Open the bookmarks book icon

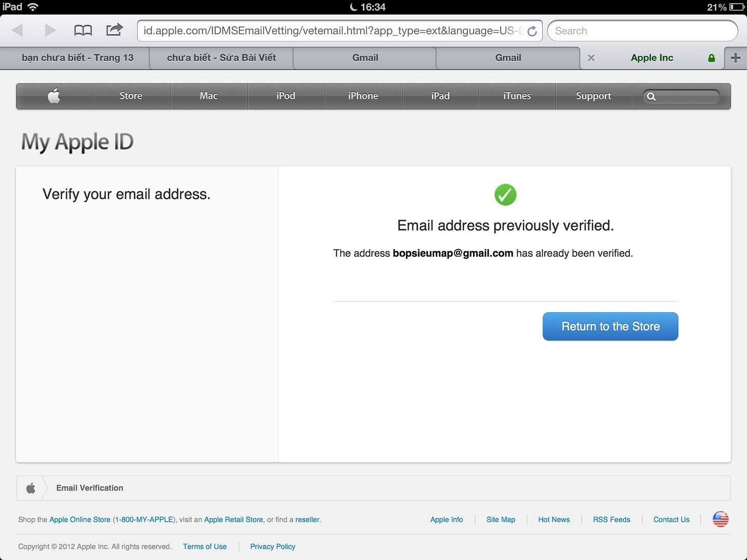pyautogui.click(x=83, y=30)
